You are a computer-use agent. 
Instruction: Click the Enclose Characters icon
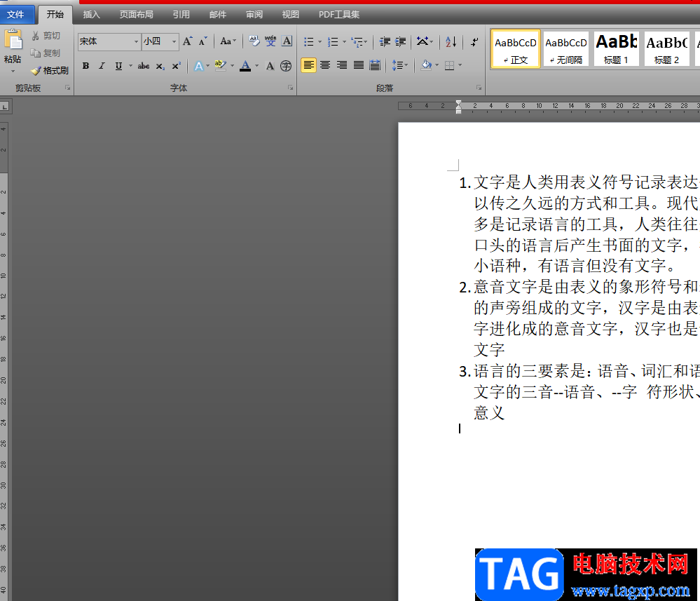click(286, 66)
